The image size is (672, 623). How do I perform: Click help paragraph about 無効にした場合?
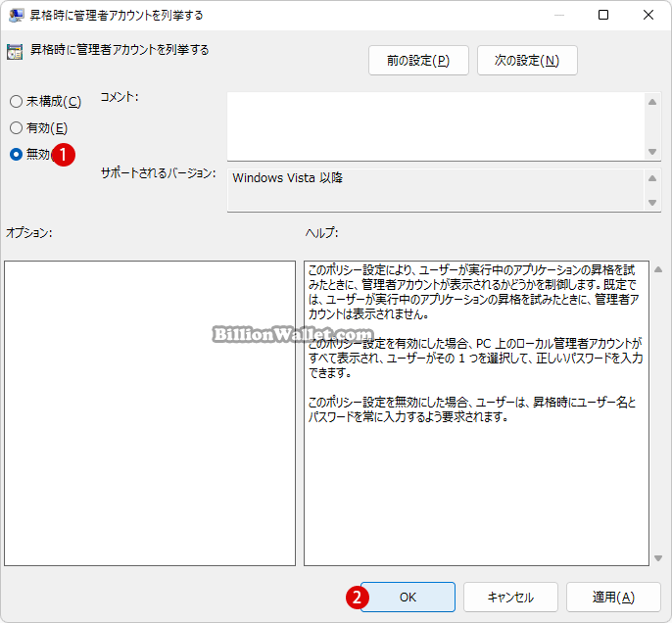(x=472, y=409)
